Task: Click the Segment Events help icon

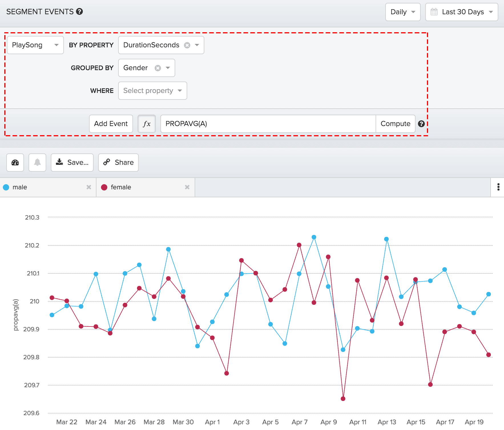Action: pos(80,12)
